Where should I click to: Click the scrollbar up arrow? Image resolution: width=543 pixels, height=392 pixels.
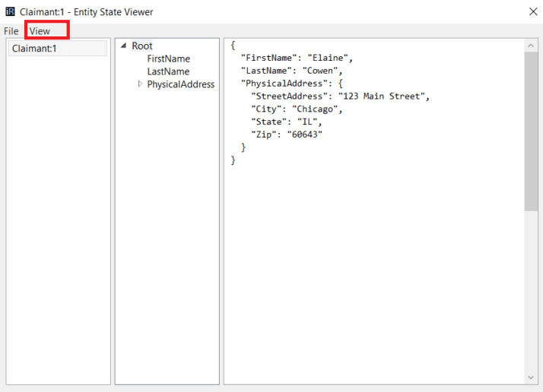click(531, 46)
